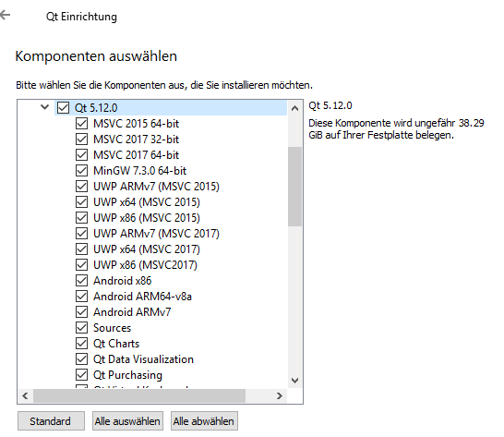Click the Standard button
504x437 pixels.
(x=51, y=421)
